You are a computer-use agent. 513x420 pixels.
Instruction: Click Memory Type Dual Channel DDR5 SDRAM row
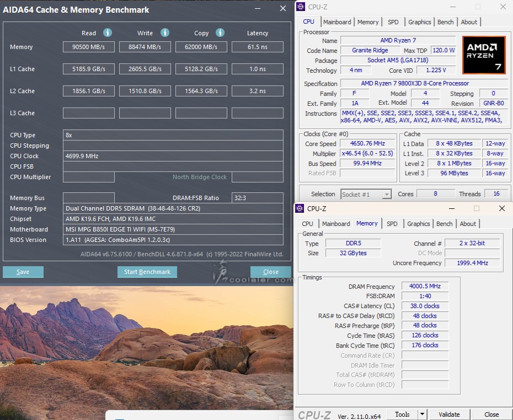[x=173, y=208]
